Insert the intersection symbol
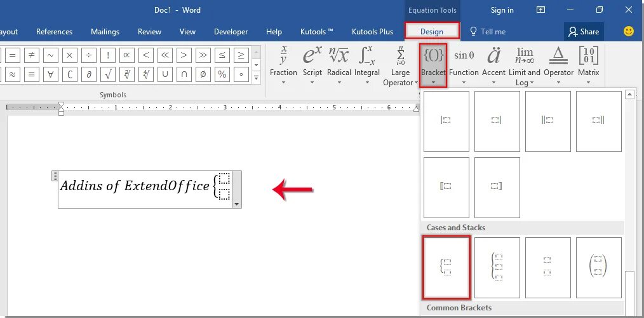 coord(184,74)
